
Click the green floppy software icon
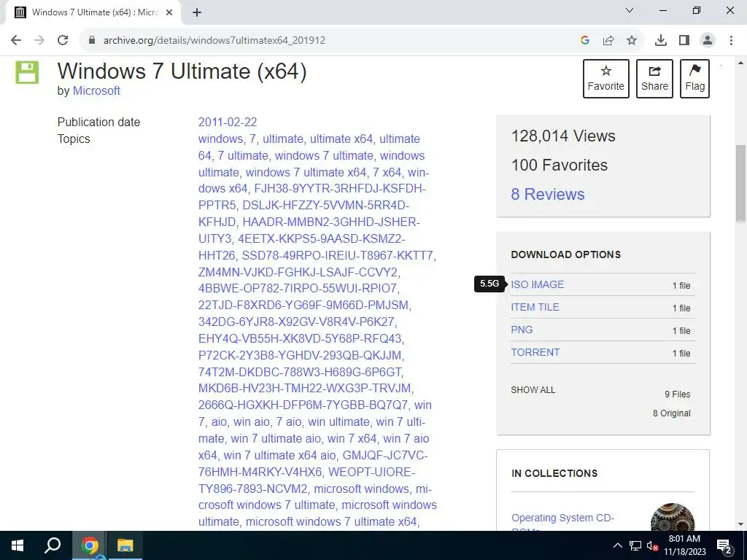pyautogui.click(x=27, y=72)
